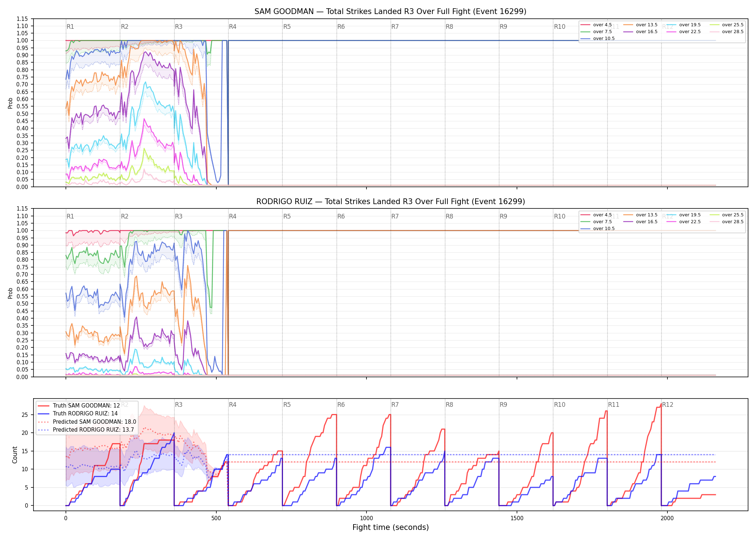Click 'Predicted RODRIGO RUIZ: 13.7' legend entry
The width and height of the screenshot is (756, 540).
(86, 430)
